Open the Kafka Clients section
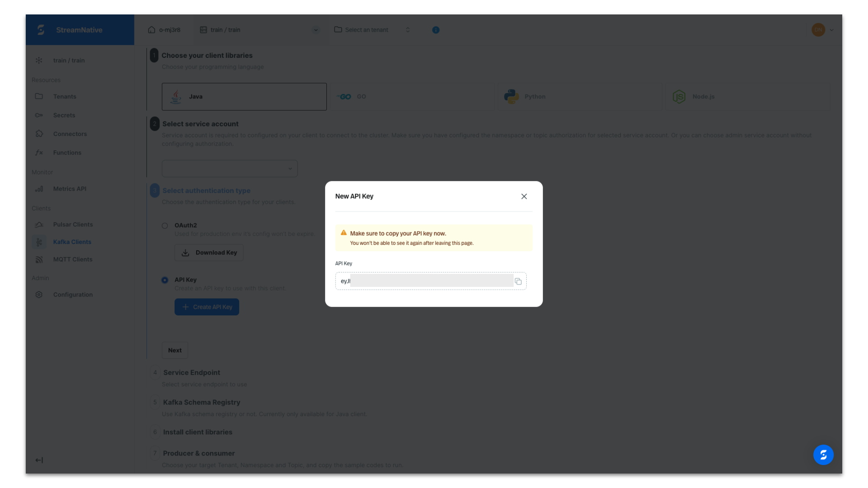Screen dimensions: 868x488 72,242
